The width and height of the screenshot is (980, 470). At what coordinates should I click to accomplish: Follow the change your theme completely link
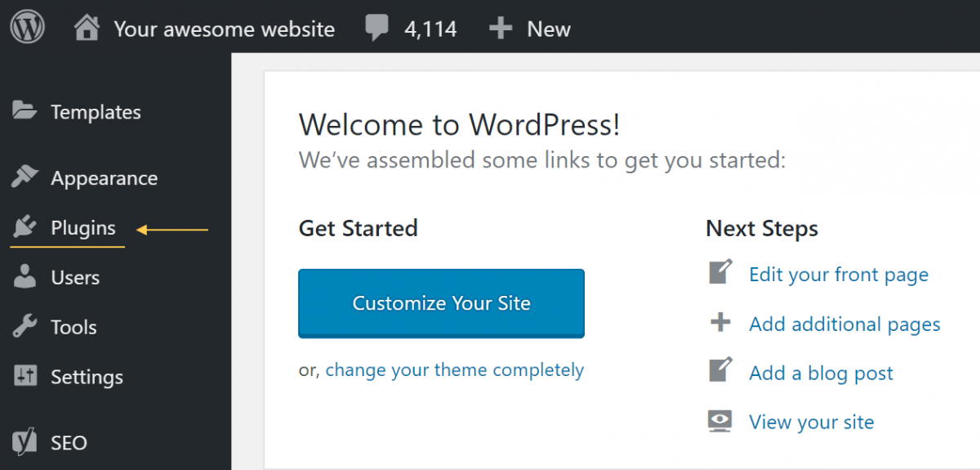(455, 370)
